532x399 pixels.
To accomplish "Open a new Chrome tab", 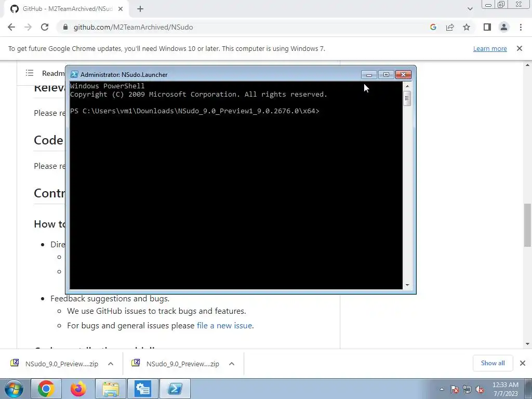I will [140, 9].
